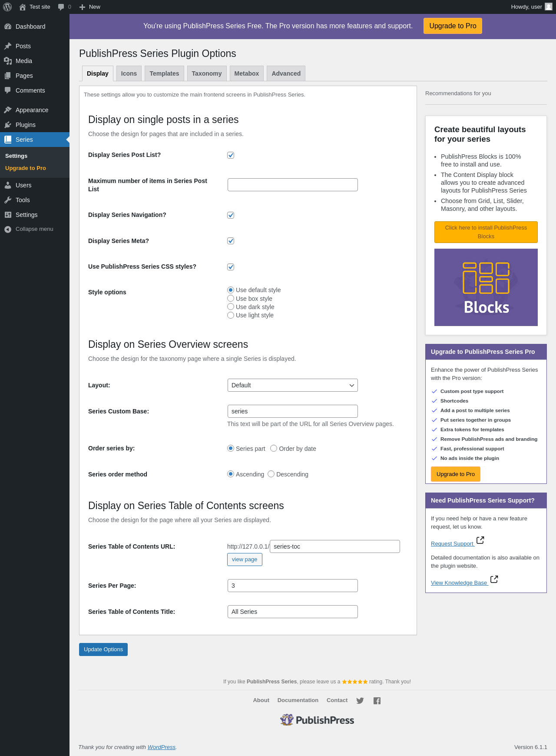Click the Posts pushpin icon
The height and width of the screenshot is (756, 556).
pos(8,46)
